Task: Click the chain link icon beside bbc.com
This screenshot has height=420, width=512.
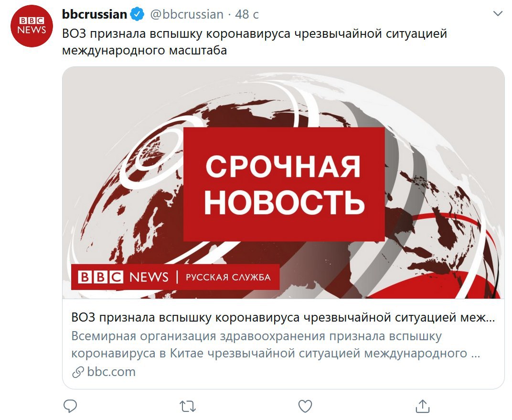Action: coord(78,372)
